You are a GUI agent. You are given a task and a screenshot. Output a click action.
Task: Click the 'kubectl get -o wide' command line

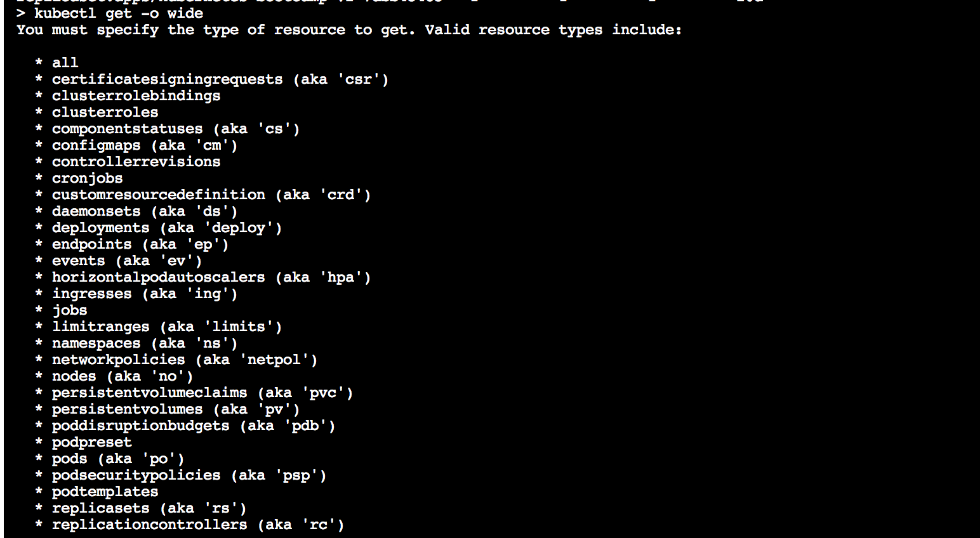coord(110,13)
